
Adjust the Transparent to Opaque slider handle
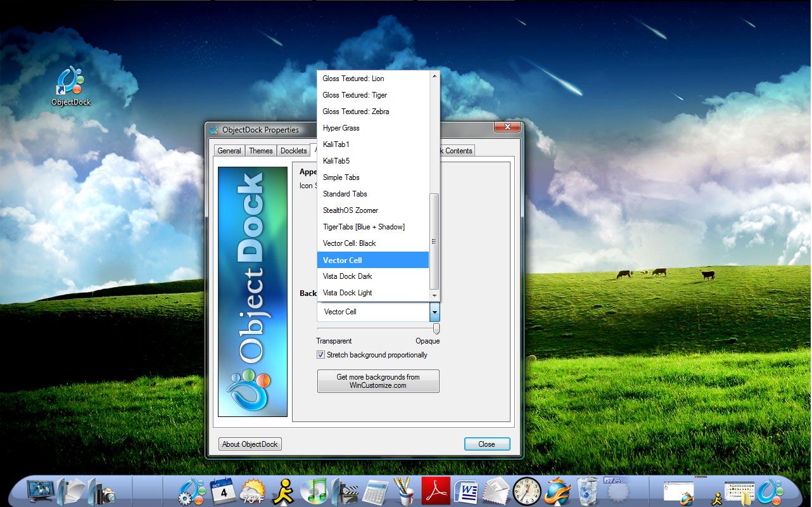(x=436, y=329)
